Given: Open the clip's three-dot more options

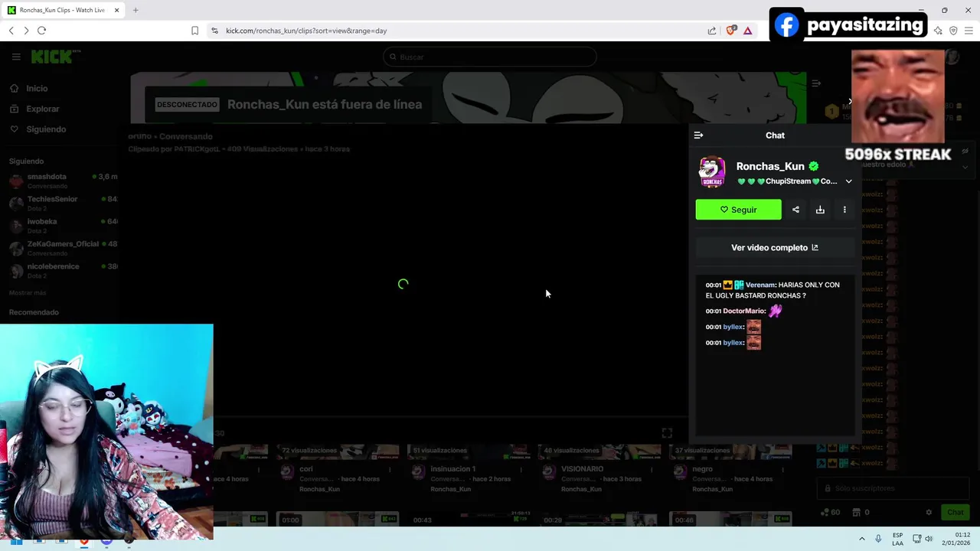Looking at the screenshot, I should (x=844, y=210).
